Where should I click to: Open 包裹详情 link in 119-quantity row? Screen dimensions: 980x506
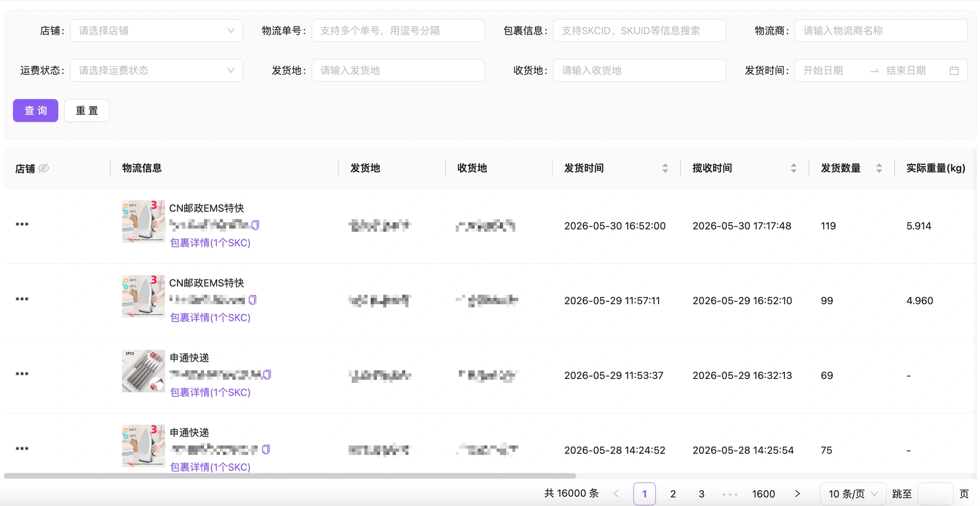pos(210,243)
